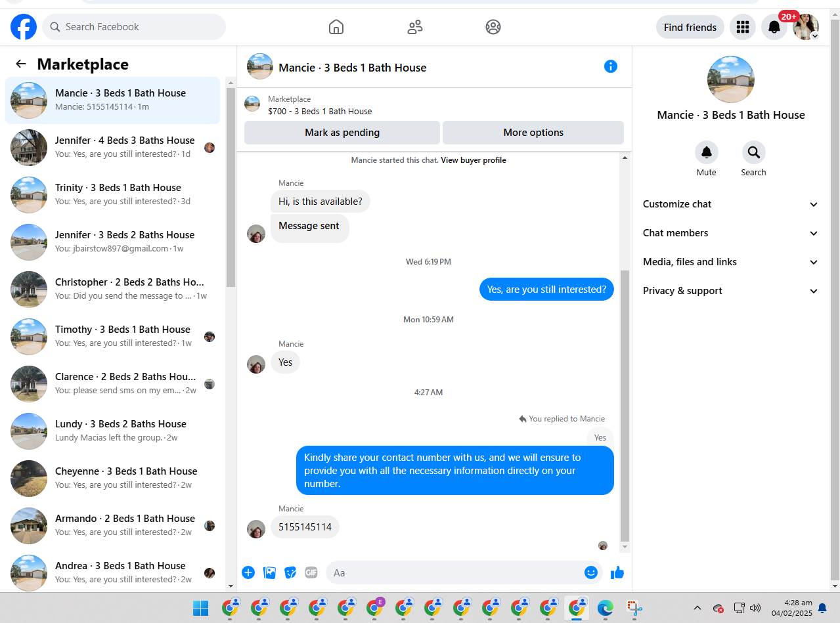Open View buyer profile link
This screenshot has width=840, height=623.
[x=474, y=160]
